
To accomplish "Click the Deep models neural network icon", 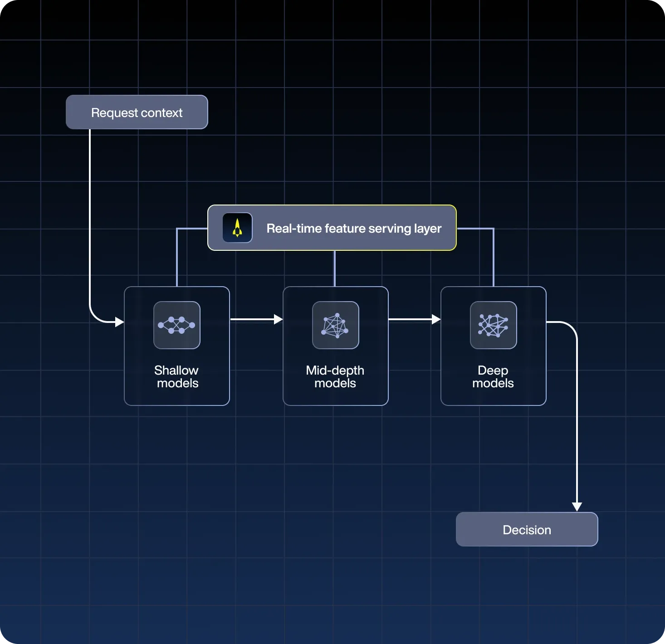I will (x=493, y=325).
